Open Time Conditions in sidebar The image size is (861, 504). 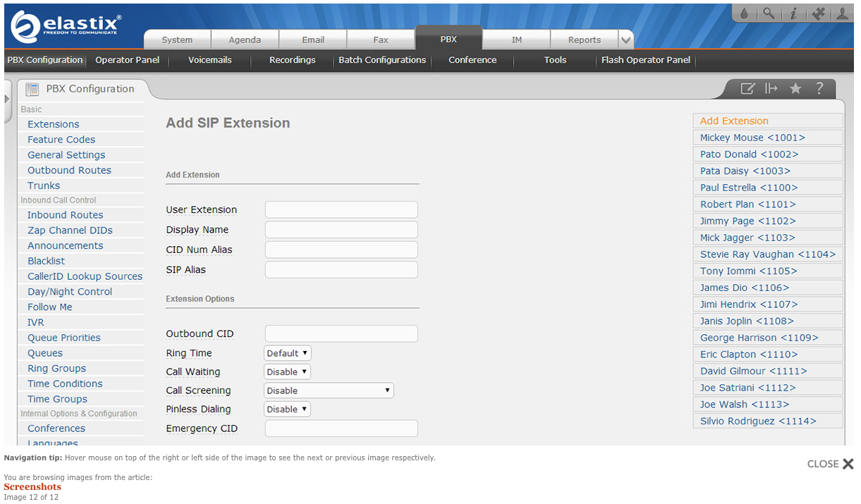(x=65, y=383)
